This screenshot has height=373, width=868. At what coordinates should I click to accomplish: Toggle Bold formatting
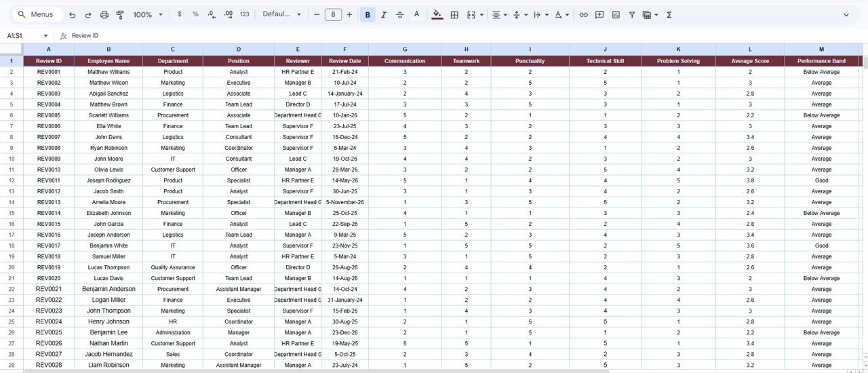coord(368,14)
